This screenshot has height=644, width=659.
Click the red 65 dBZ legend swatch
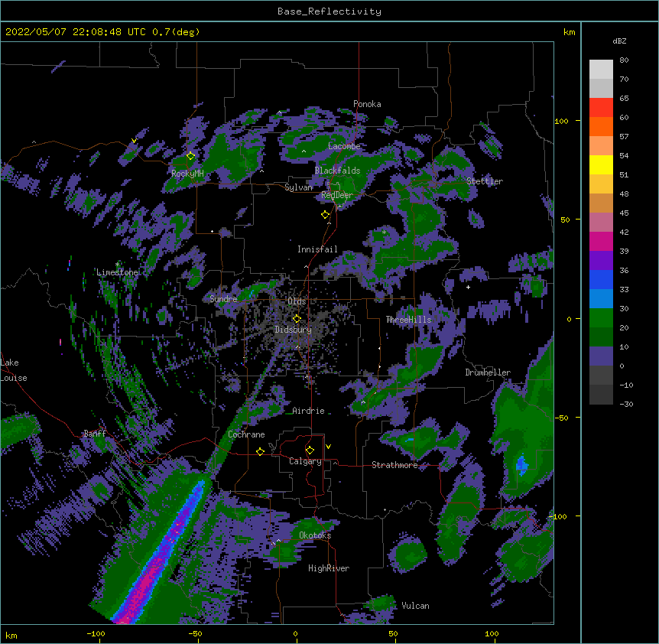[x=601, y=107]
